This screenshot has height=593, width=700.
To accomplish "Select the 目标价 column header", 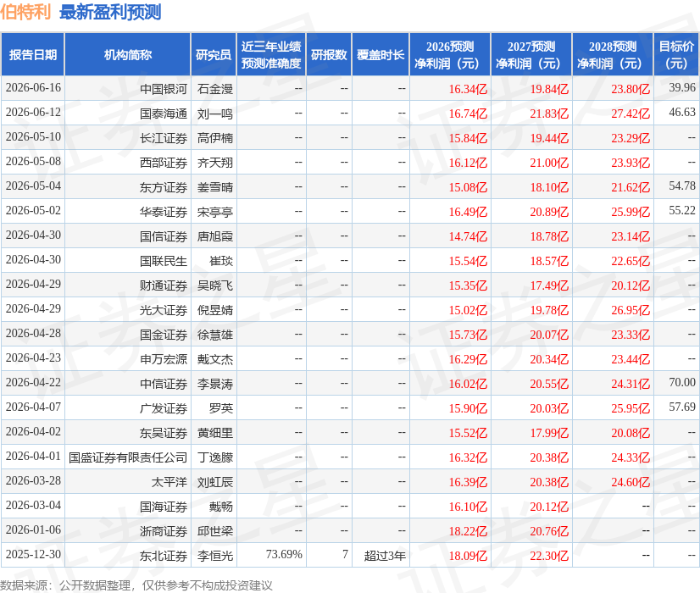I will pos(676,54).
